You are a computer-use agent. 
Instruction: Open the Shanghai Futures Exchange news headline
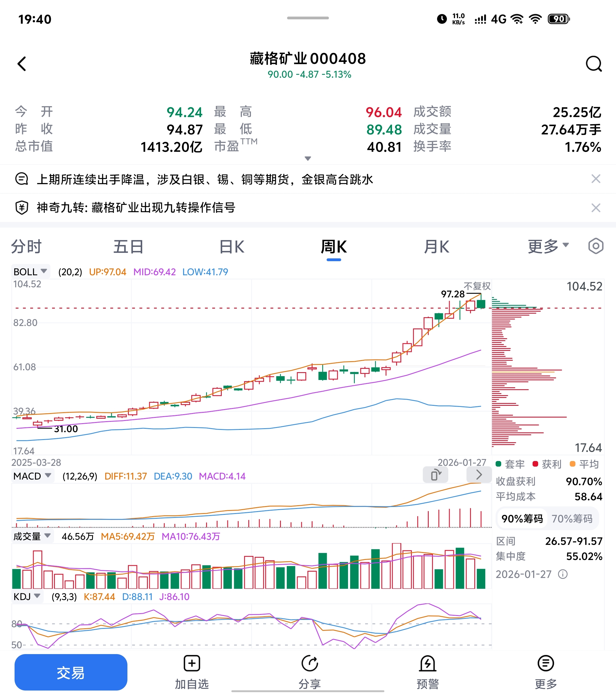pos(205,179)
